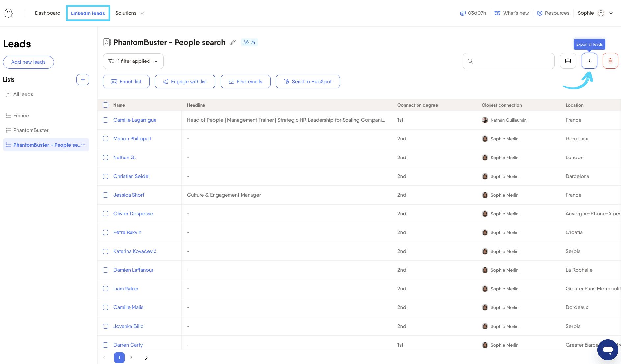621x364 pixels.
Task: Tick the Jessica Short checkbox
Action: (x=106, y=195)
